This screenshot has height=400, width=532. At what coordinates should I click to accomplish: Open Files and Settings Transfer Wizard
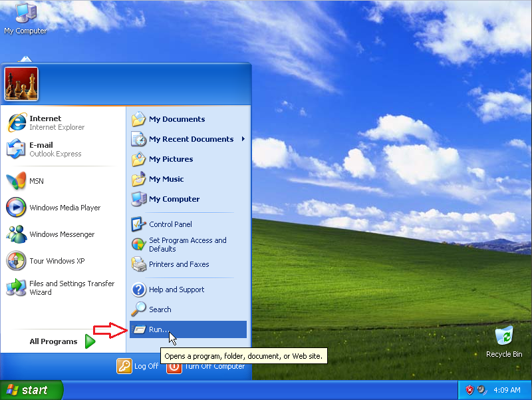[63, 288]
